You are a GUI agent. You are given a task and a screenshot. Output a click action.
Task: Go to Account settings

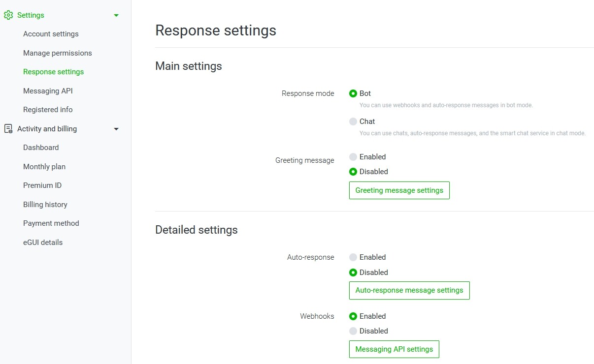coord(51,34)
